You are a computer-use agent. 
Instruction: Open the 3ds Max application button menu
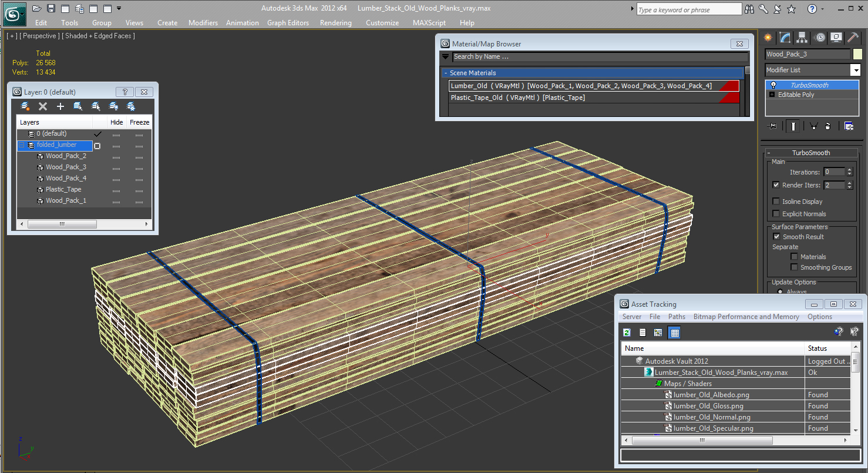pyautogui.click(x=14, y=14)
